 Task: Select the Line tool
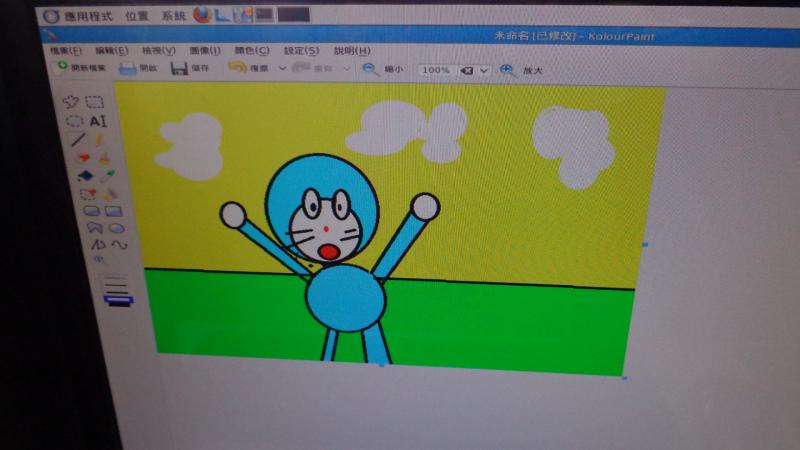point(78,139)
